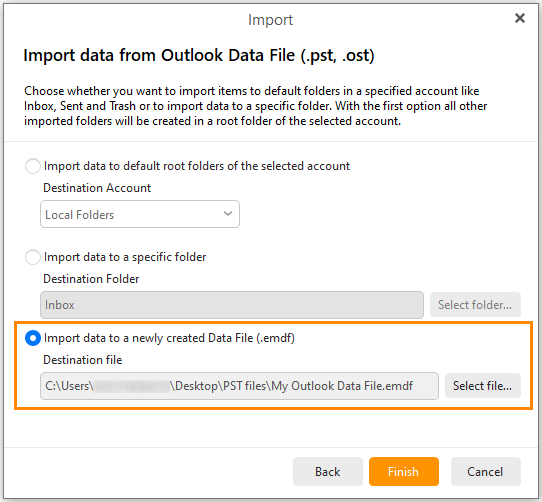Click the 'Destination file' label
This screenshot has width=542, height=502.
tap(83, 360)
